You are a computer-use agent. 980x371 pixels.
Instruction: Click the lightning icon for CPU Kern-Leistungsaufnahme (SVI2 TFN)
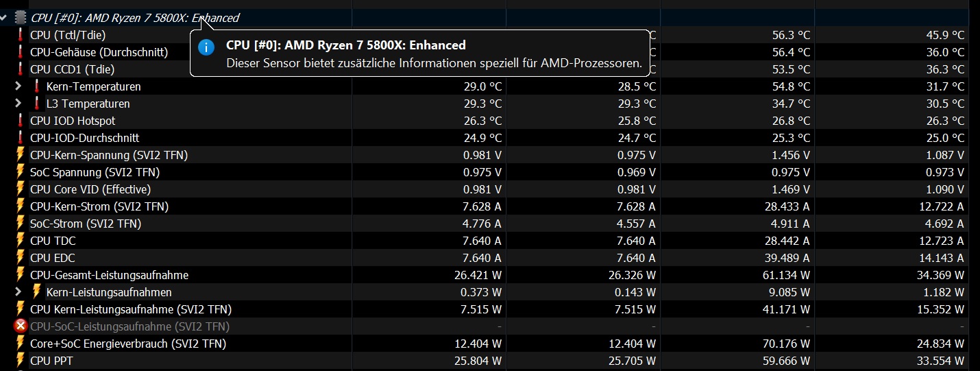pyautogui.click(x=21, y=309)
